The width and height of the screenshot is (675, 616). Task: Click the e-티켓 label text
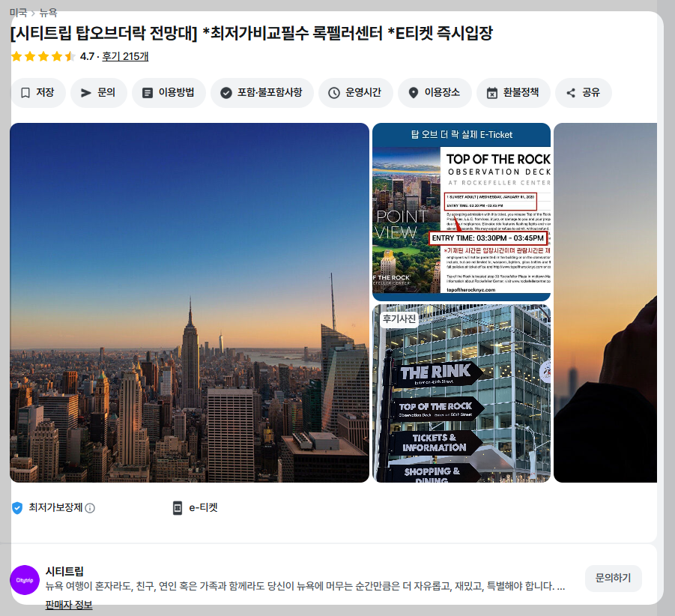pyautogui.click(x=203, y=508)
